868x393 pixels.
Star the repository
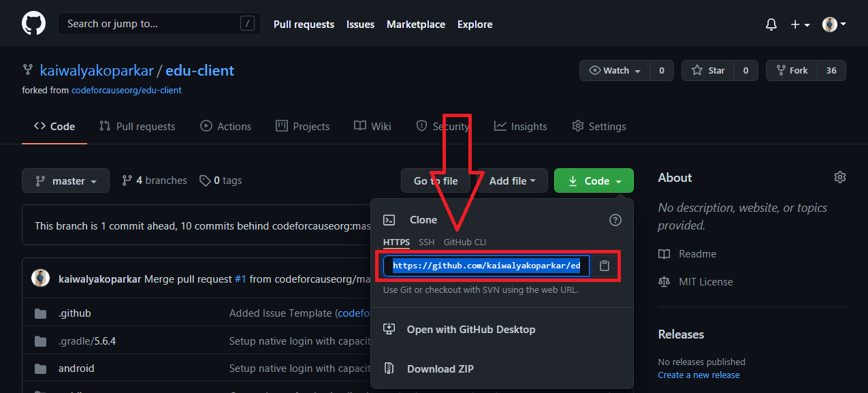point(708,71)
